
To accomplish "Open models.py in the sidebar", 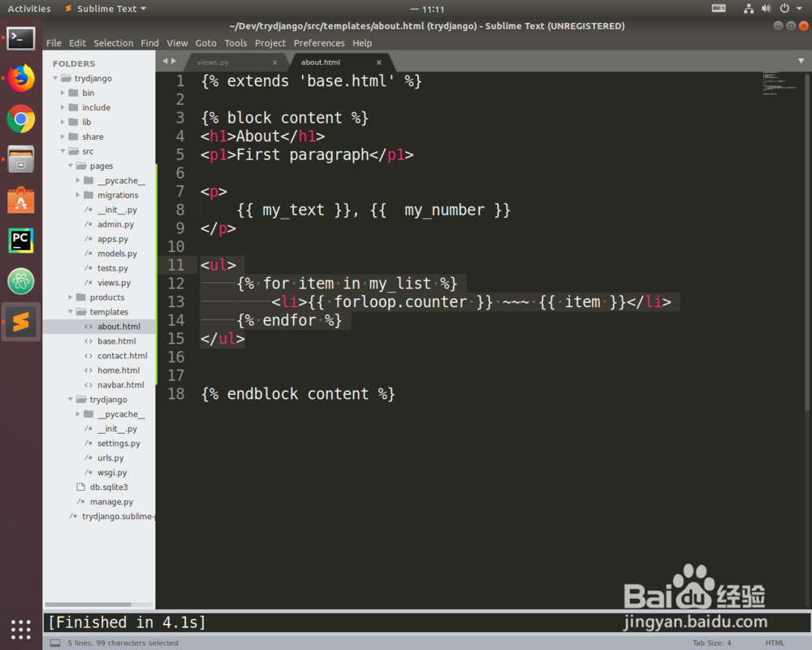I will pyautogui.click(x=117, y=253).
